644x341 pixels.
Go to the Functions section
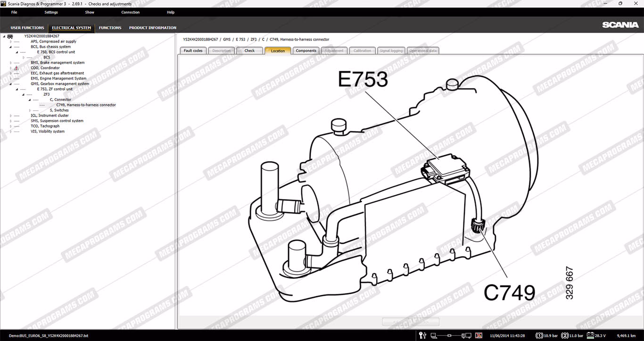click(x=110, y=28)
